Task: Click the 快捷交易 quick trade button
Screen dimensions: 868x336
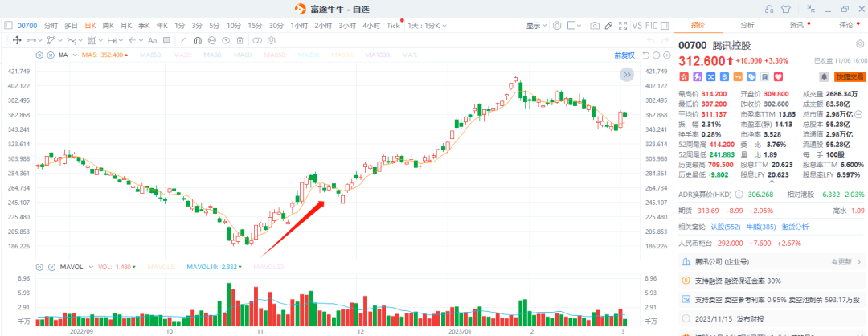Action: pos(849,76)
